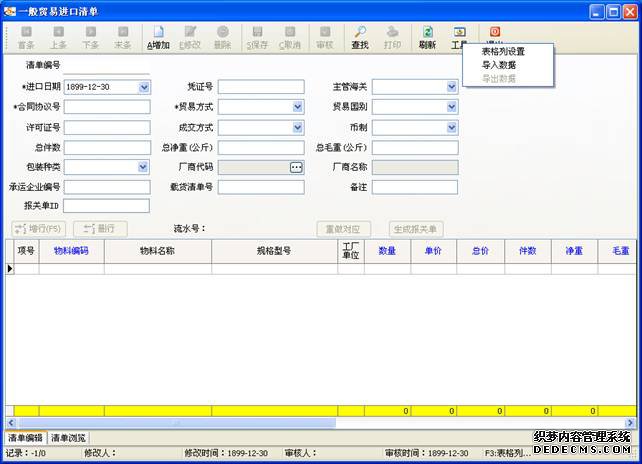Click the ellipsis button beside 厂商代码
Screen dimensions: 642x464
pyautogui.click(x=296, y=167)
